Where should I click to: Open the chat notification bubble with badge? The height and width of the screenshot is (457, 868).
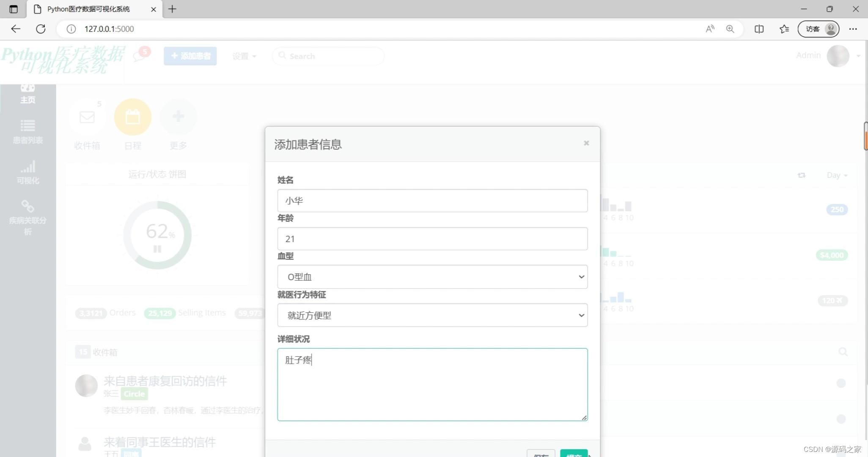(139, 56)
